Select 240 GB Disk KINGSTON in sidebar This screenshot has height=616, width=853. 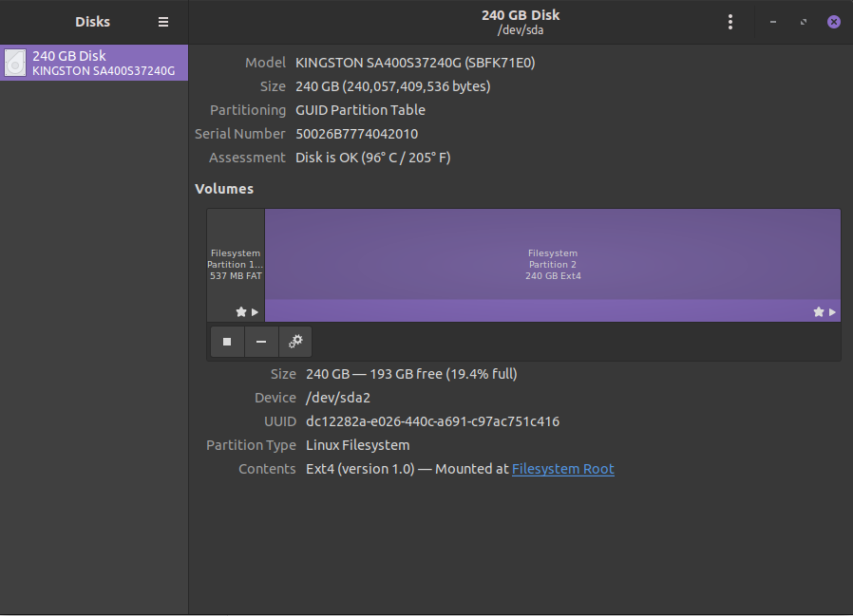click(x=103, y=64)
